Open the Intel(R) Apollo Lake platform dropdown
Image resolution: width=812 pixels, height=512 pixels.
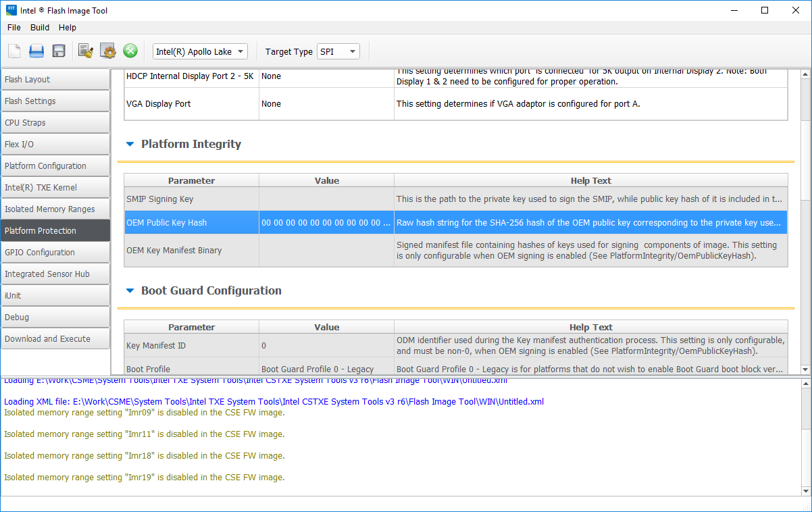click(201, 51)
